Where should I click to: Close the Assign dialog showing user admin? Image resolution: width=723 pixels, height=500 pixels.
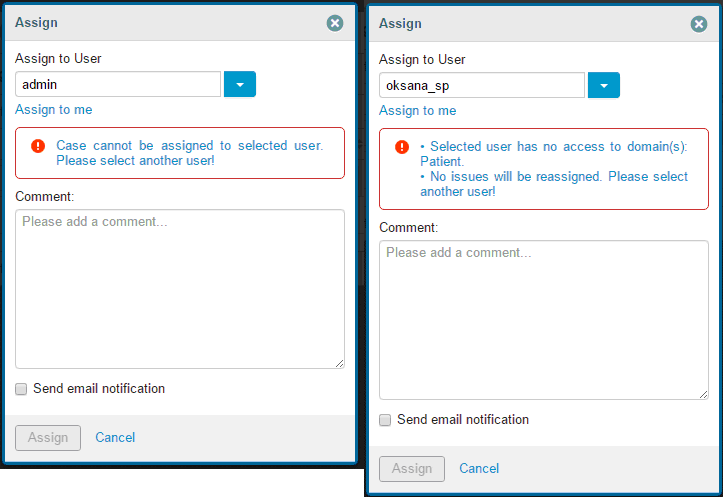click(335, 23)
